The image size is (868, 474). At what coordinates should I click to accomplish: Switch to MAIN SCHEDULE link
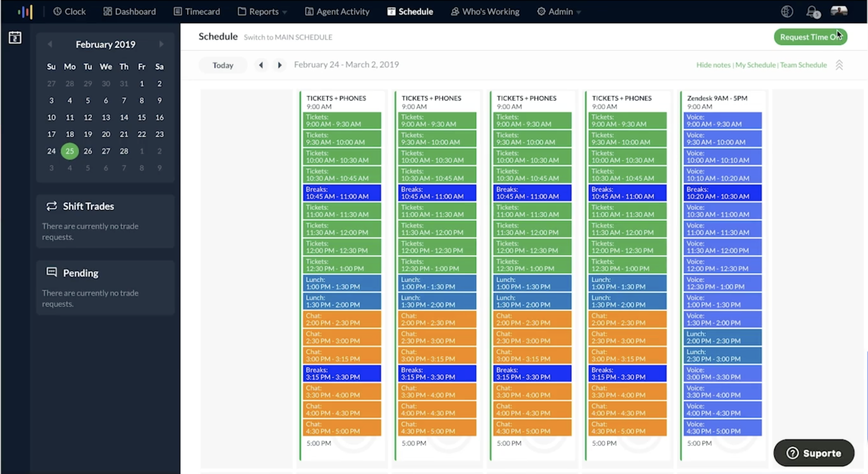click(x=288, y=37)
